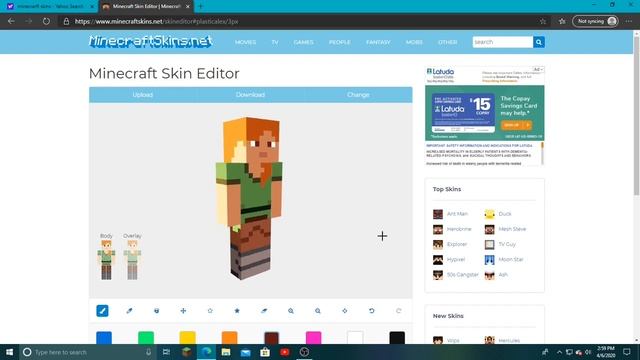Click the Not syncing profile button
The width and height of the screenshot is (640, 360).
[x=596, y=21]
